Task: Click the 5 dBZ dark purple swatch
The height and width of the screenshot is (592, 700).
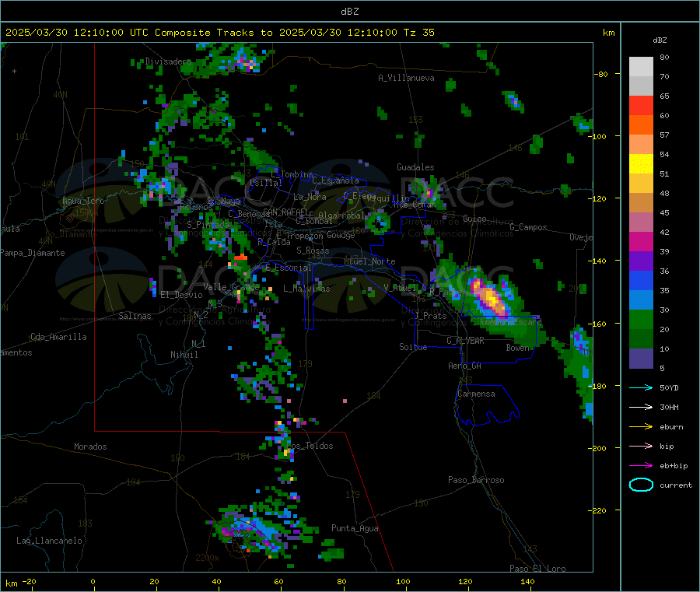Action: click(x=641, y=359)
